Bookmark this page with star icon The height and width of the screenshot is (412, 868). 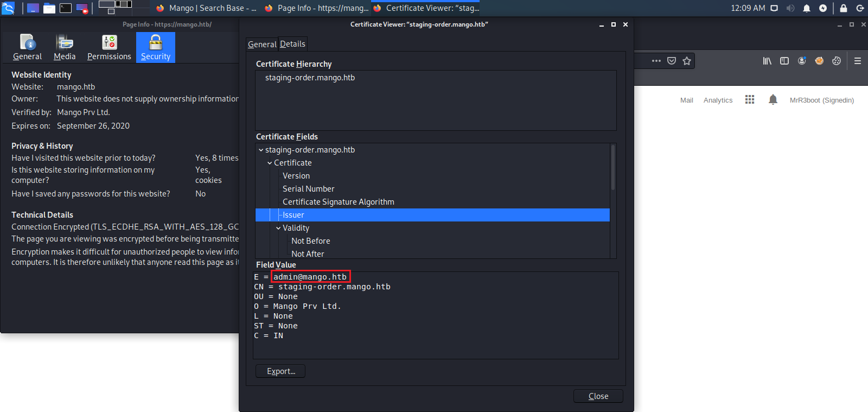click(687, 61)
